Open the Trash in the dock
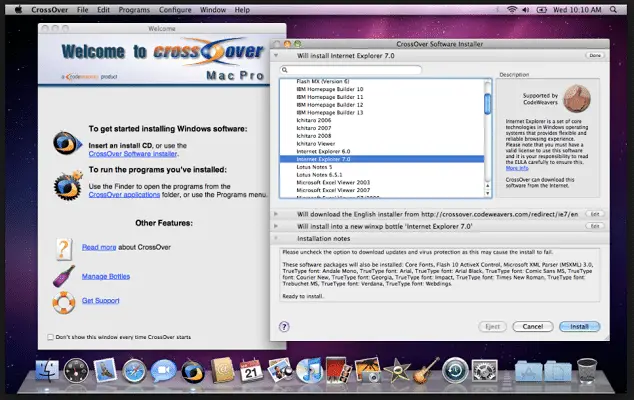The height and width of the screenshot is (400, 634). coord(587,370)
